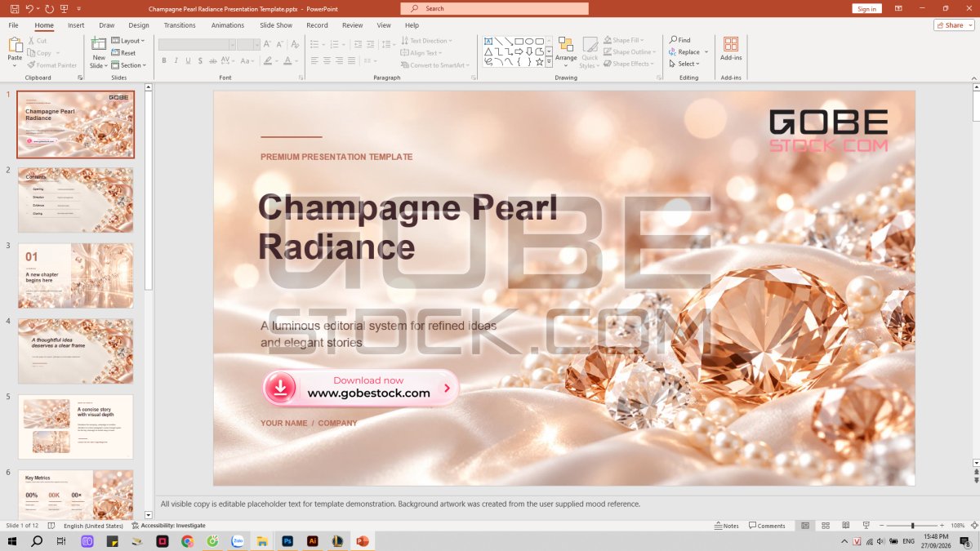
Task: Open Font dialog launcher
Action: [301, 78]
